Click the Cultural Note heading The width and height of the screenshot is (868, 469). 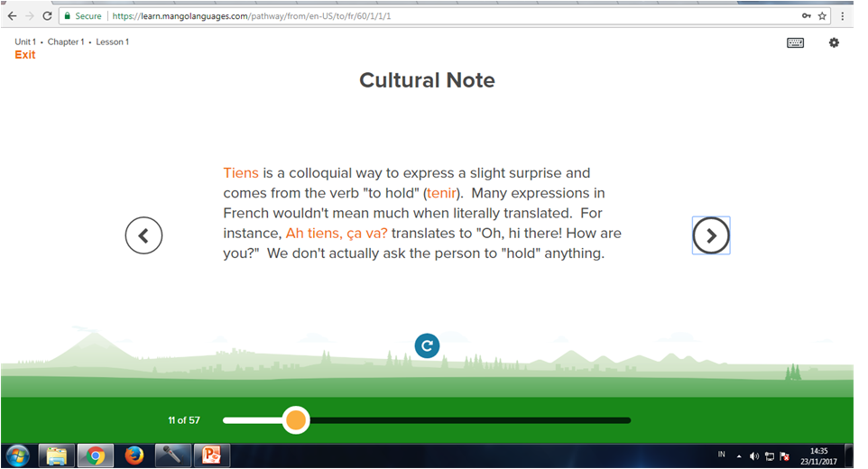[427, 80]
